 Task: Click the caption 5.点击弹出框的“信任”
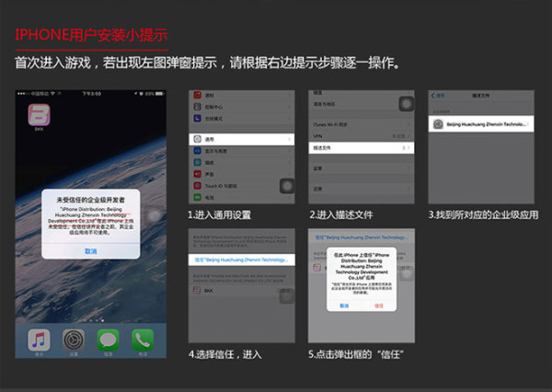[356, 354]
